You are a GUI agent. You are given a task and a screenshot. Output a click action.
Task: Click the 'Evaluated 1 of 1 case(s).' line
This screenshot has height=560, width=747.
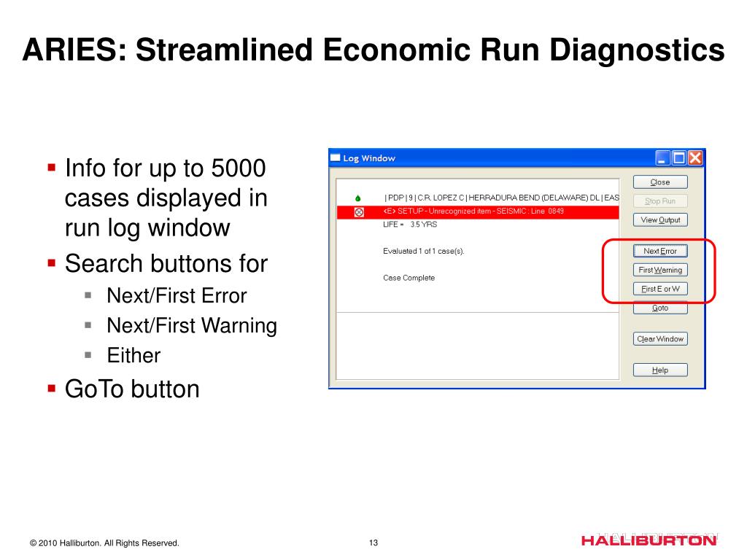[x=424, y=251]
